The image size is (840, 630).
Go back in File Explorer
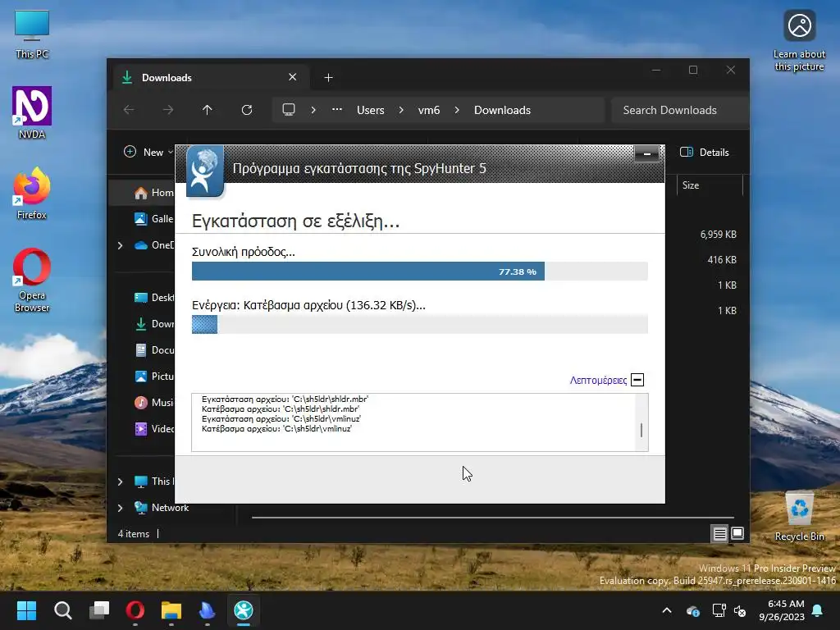click(129, 110)
